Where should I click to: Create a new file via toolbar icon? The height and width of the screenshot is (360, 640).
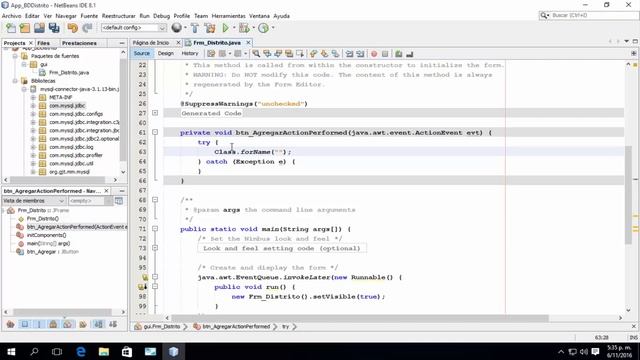point(11,28)
